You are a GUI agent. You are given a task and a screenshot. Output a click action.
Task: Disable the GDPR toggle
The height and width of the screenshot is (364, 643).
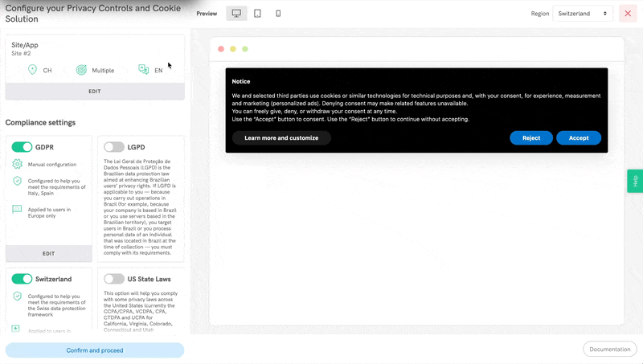tap(22, 147)
